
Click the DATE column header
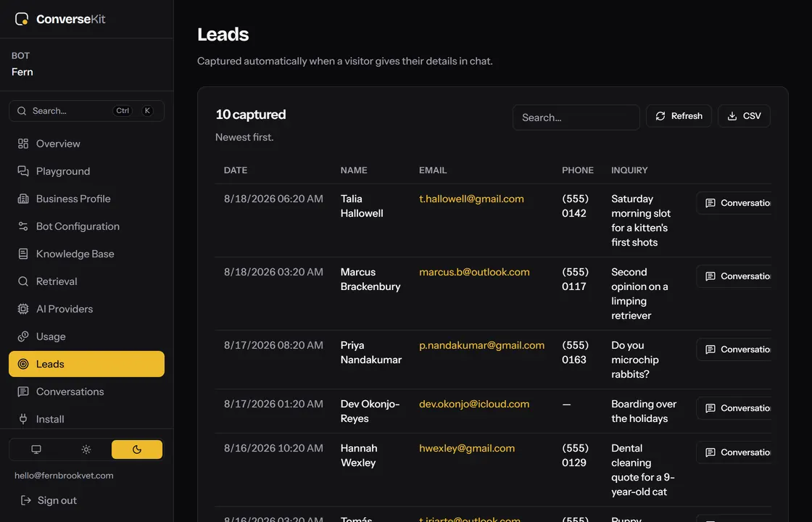click(x=236, y=170)
